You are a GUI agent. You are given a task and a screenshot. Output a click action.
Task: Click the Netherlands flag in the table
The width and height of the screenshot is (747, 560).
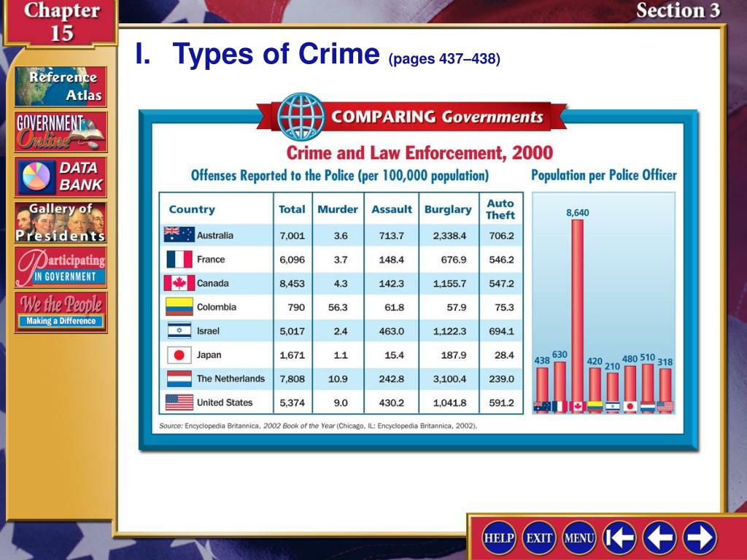click(x=179, y=378)
